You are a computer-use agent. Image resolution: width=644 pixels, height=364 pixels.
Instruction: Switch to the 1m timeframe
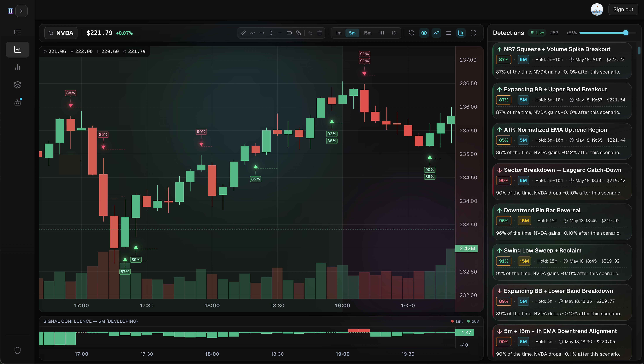pos(339,33)
